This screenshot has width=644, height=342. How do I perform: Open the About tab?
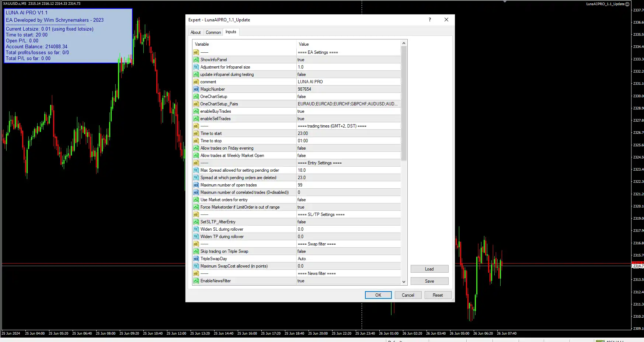click(196, 32)
